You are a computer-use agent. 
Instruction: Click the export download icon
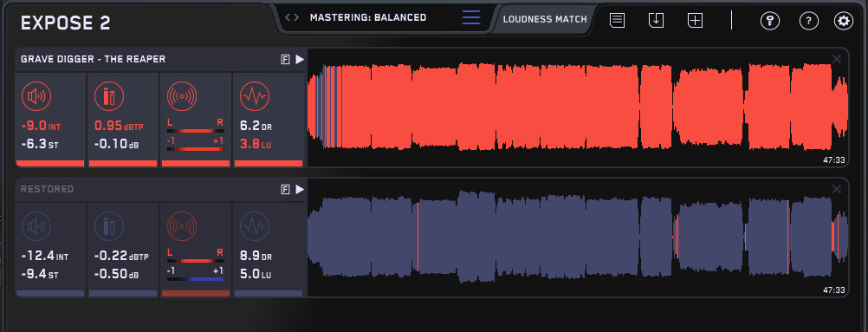pos(656,21)
